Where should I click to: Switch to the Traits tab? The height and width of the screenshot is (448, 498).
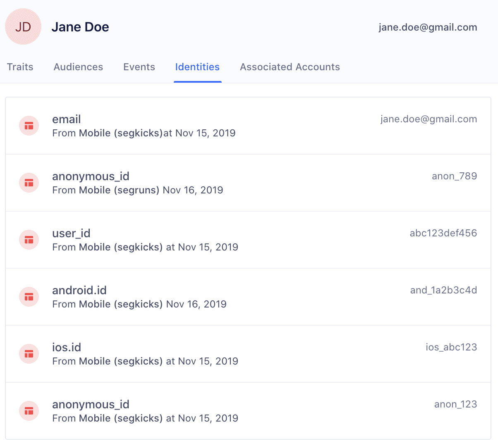(20, 67)
